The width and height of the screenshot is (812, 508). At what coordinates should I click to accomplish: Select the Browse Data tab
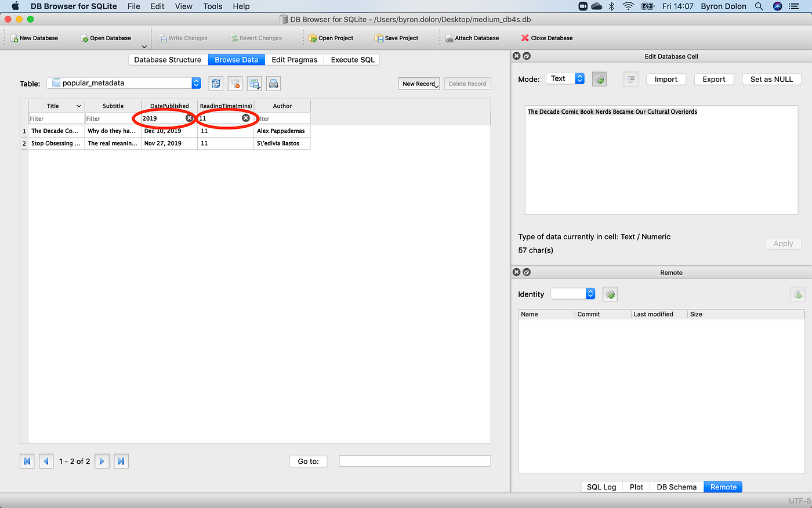(236, 60)
